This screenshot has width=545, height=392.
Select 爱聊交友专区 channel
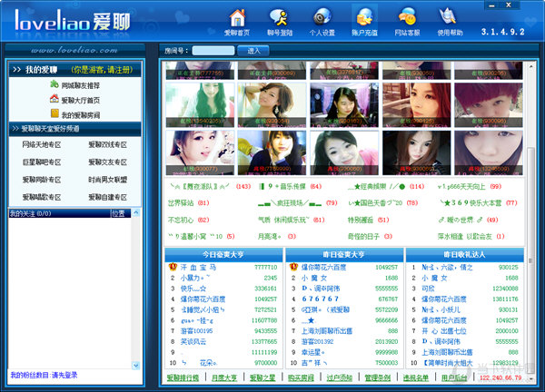coord(107,162)
